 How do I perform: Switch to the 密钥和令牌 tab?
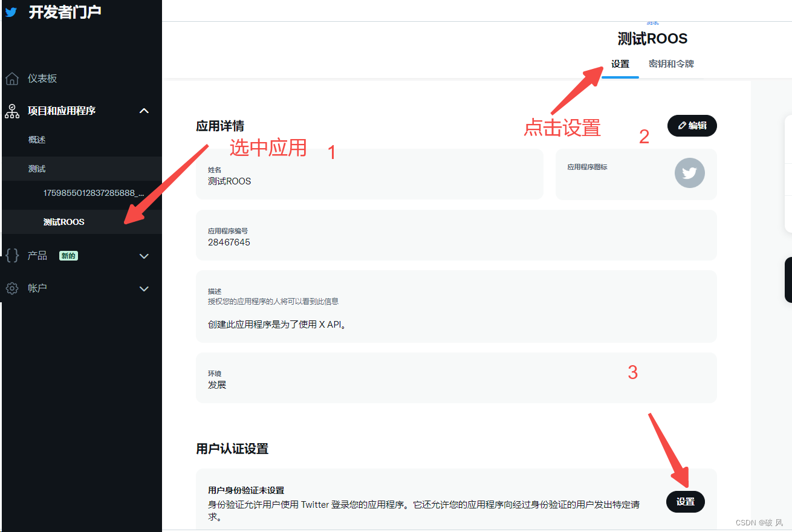(671, 64)
